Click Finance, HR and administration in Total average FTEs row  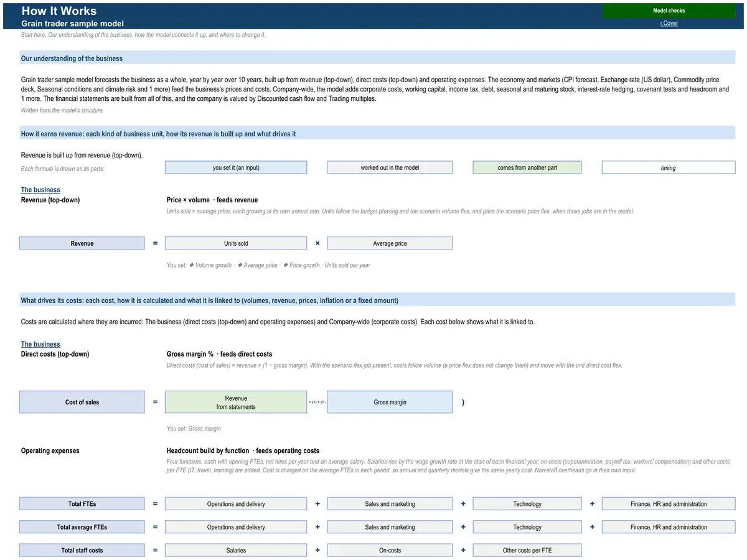click(x=669, y=527)
